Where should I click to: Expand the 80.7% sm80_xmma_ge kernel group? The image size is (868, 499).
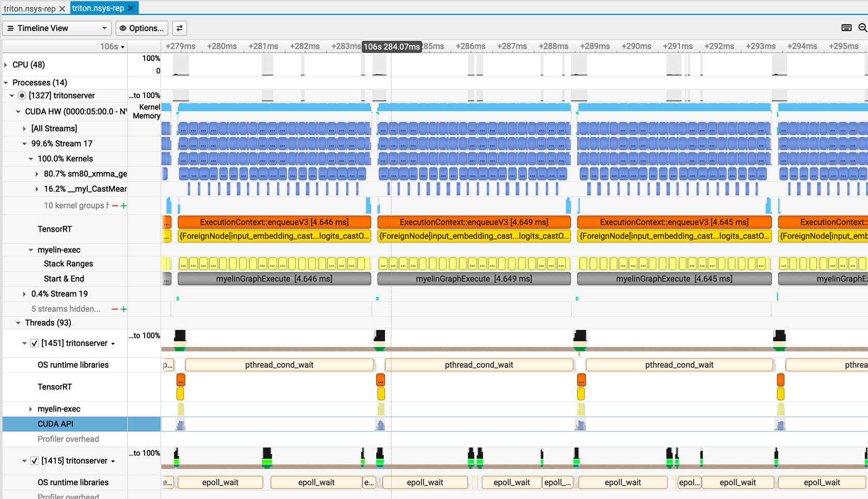[x=36, y=174]
